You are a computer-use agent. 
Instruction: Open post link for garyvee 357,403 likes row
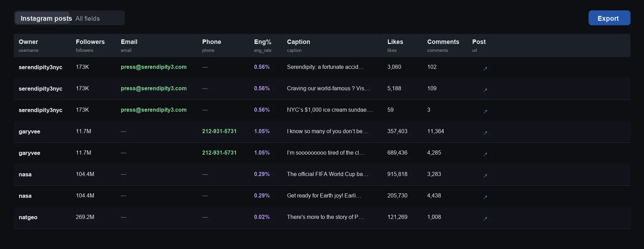485,133
